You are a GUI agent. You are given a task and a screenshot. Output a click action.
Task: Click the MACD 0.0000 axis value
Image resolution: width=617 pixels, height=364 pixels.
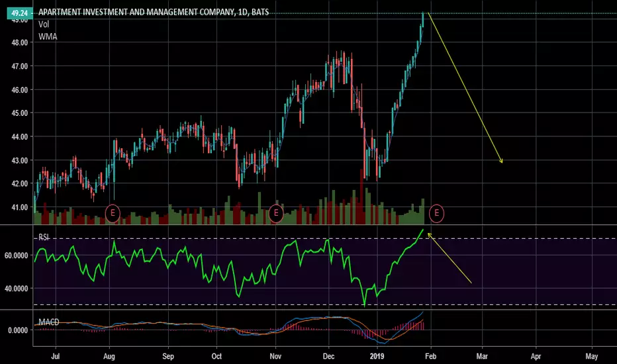(18, 330)
